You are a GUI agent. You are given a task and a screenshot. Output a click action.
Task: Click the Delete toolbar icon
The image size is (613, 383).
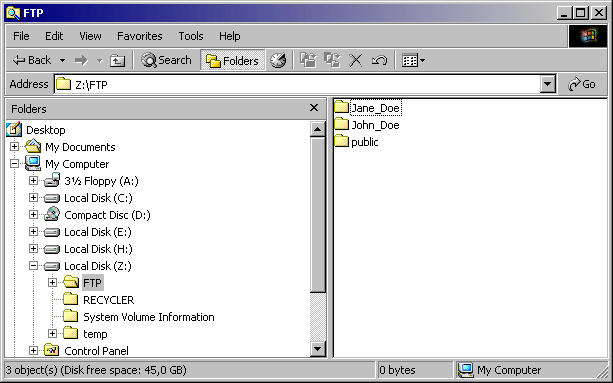355,61
